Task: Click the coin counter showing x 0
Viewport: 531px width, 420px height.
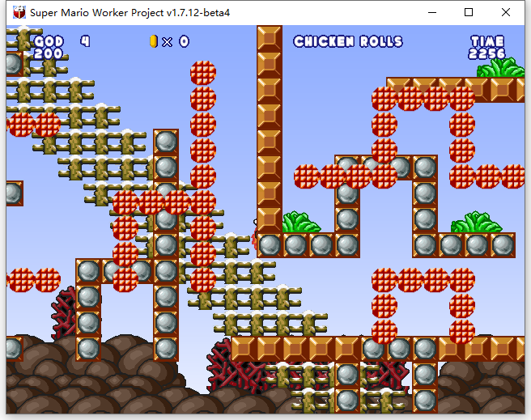Action: coord(176,41)
